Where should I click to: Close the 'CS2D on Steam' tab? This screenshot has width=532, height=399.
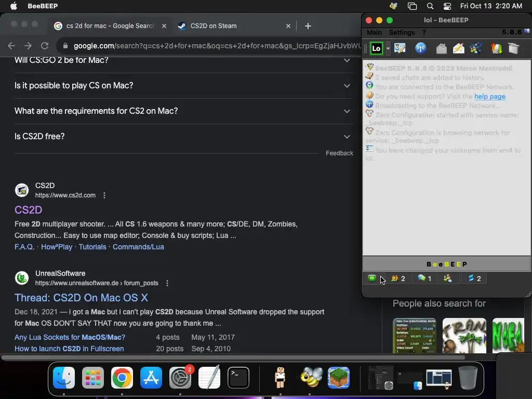(288, 26)
